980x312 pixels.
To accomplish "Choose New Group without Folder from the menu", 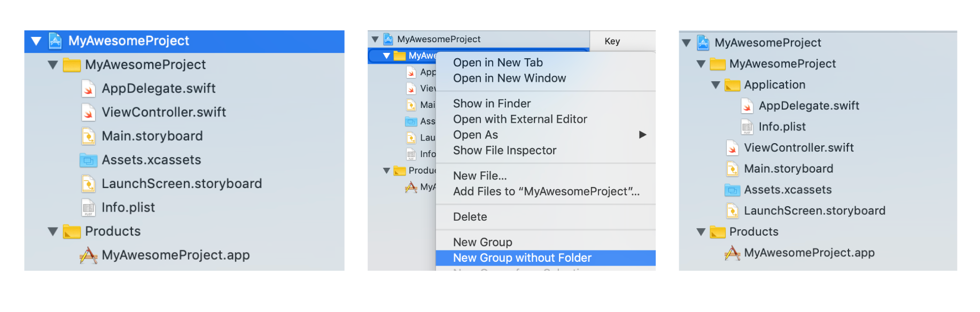I will click(522, 258).
